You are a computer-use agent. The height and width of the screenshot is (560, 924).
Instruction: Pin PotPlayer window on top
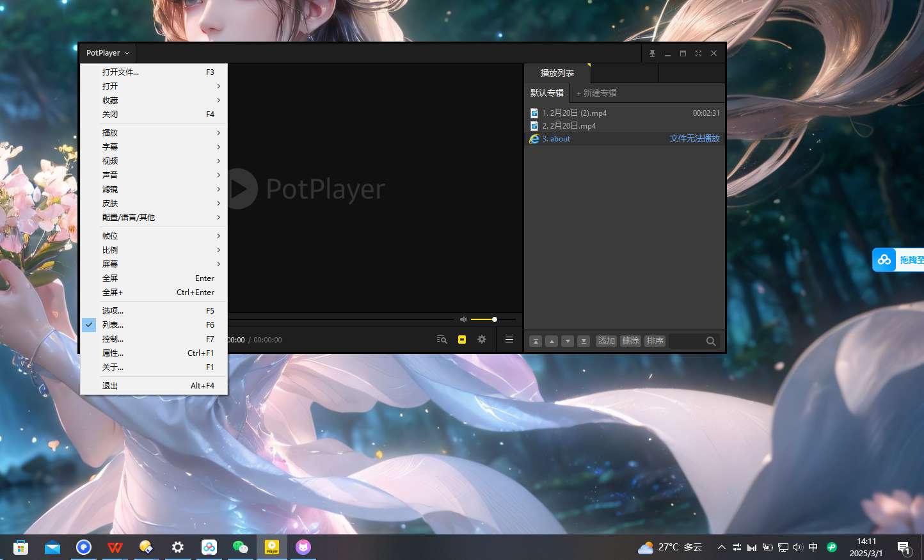pos(652,53)
